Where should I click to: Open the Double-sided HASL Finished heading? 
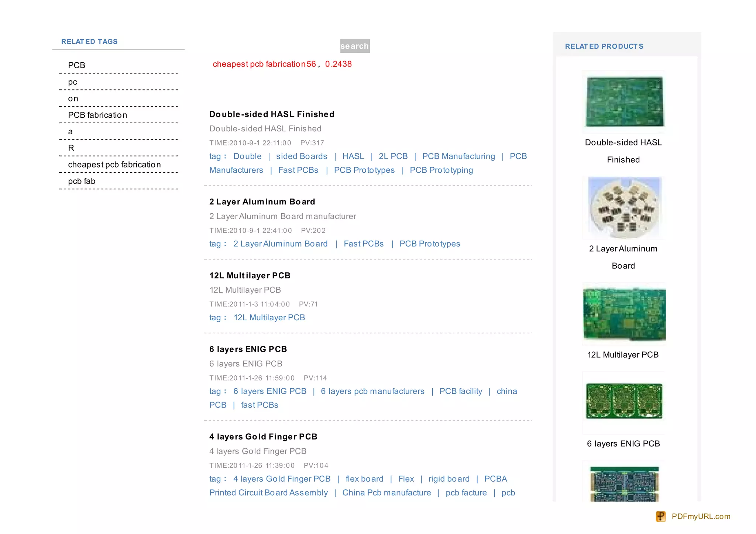point(272,114)
